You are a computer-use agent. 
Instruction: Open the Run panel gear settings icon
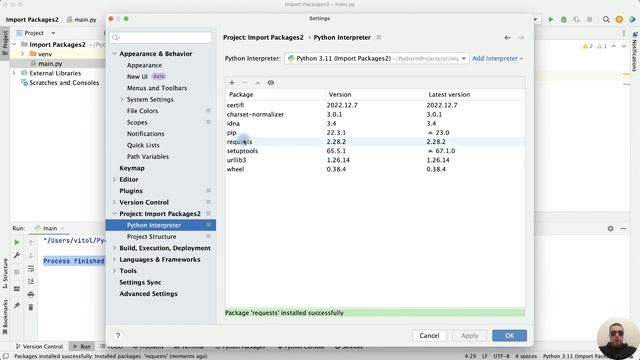[611, 229]
